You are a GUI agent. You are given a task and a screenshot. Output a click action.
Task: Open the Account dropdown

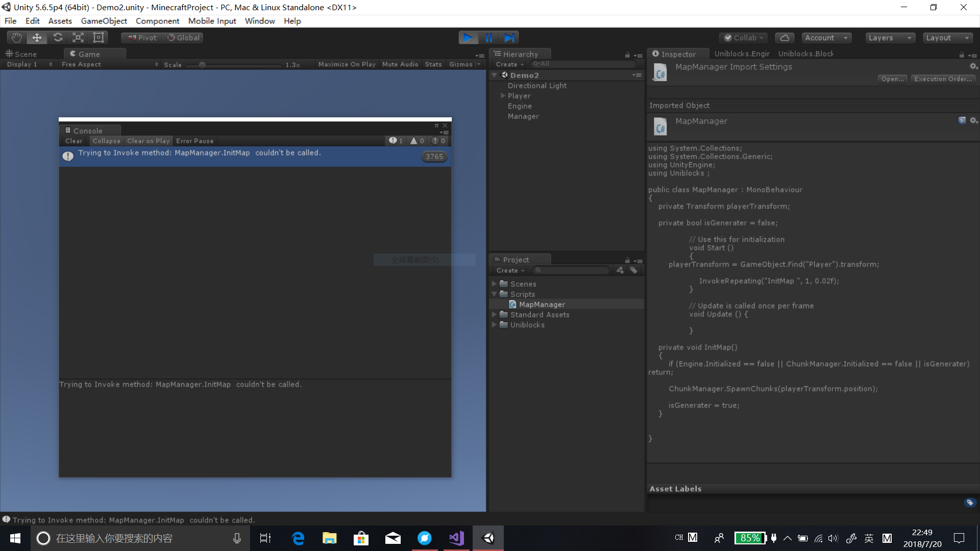826,38
